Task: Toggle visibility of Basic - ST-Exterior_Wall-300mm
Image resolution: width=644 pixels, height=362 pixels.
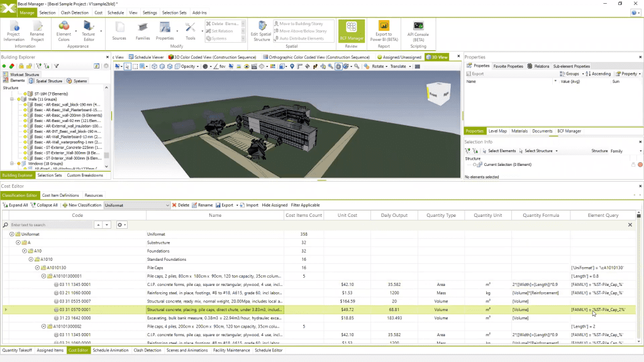Action: click(x=25, y=153)
